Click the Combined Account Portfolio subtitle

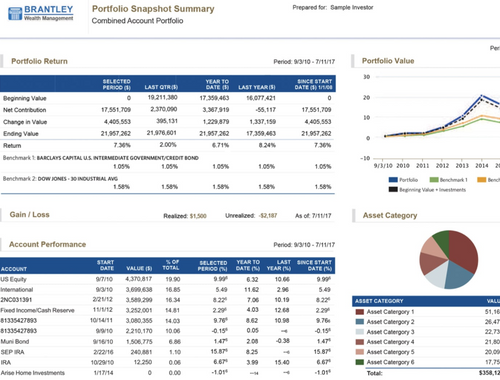pyautogui.click(x=137, y=21)
